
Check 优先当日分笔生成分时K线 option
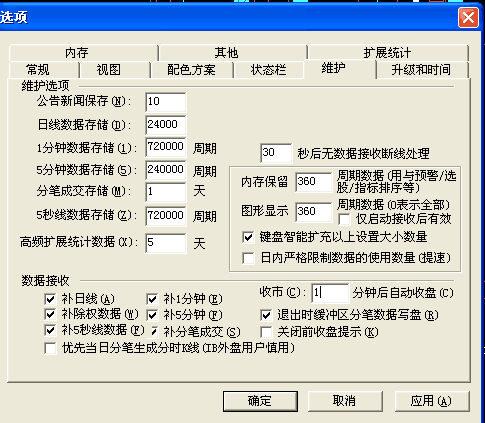point(50,349)
